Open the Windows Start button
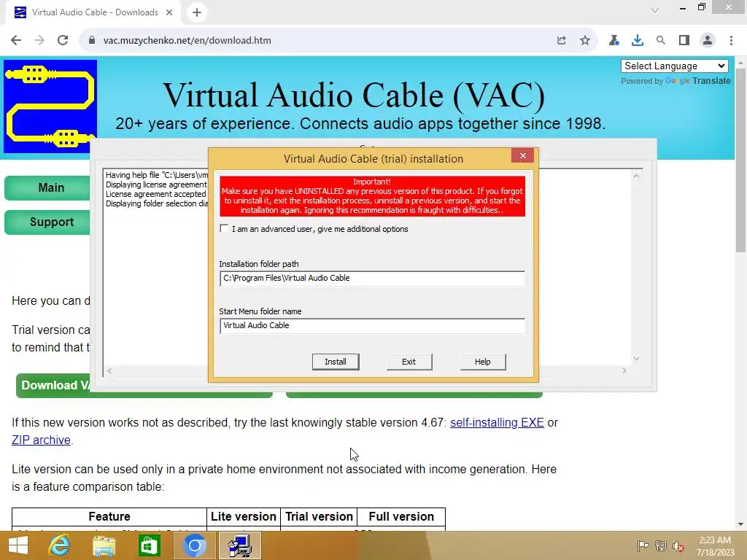The width and height of the screenshot is (747, 560). pyautogui.click(x=18, y=545)
